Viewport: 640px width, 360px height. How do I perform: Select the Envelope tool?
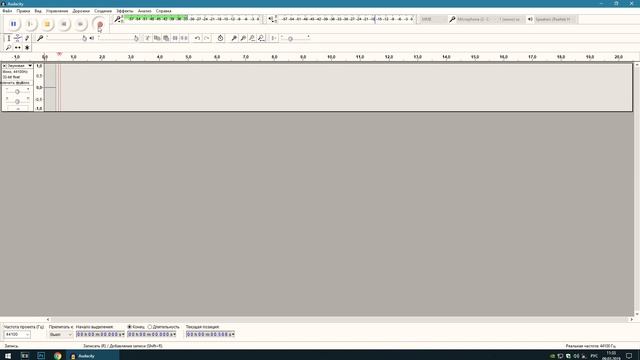pos(18,38)
